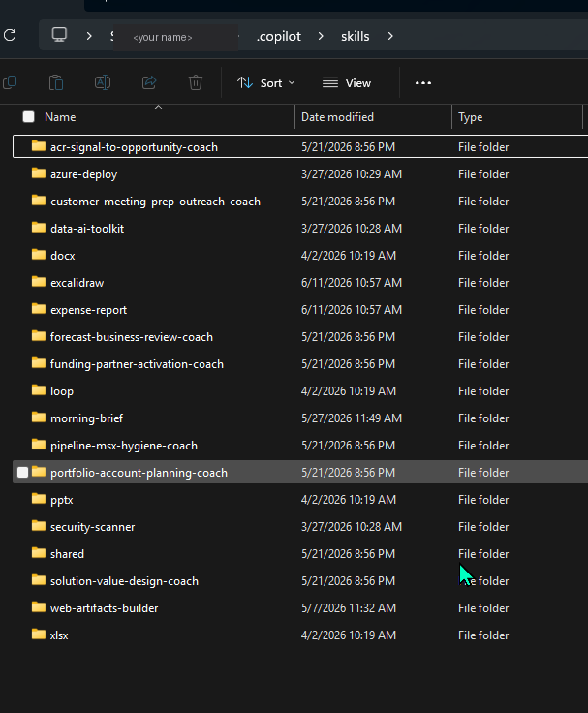Click the Delete trash can icon
Screen dimensions: 588x713
[x=196, y=82]
